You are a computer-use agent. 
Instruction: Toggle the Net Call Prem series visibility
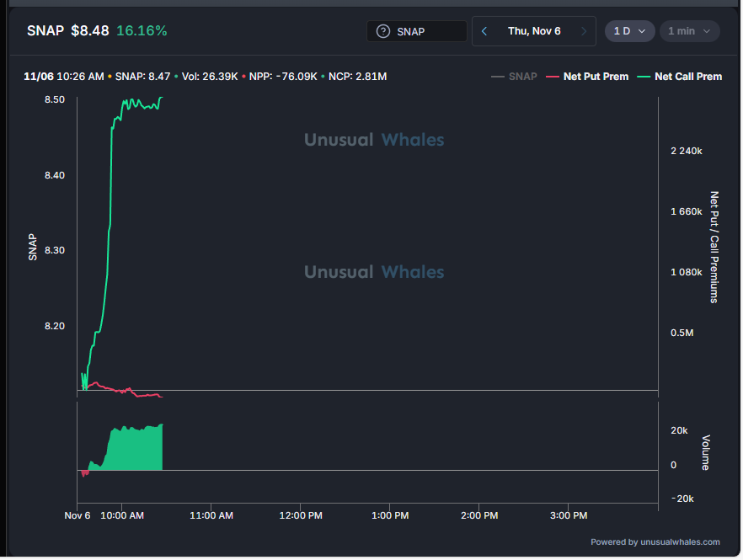coord(688,76)
